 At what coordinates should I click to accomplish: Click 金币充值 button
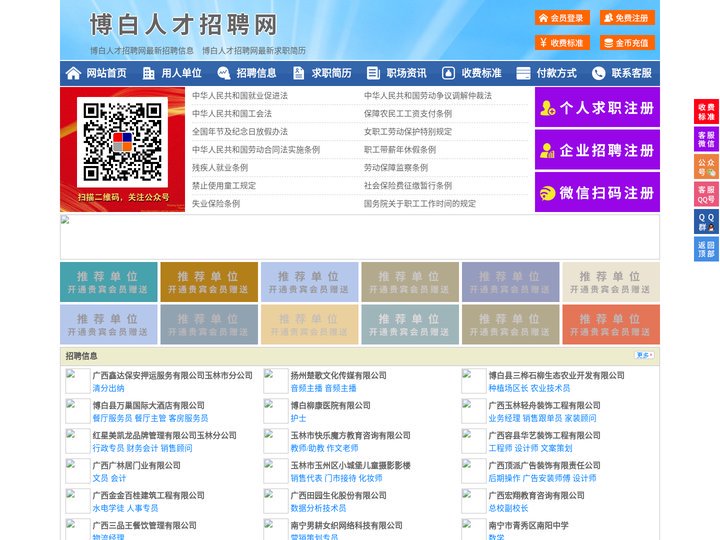(627, 43)
